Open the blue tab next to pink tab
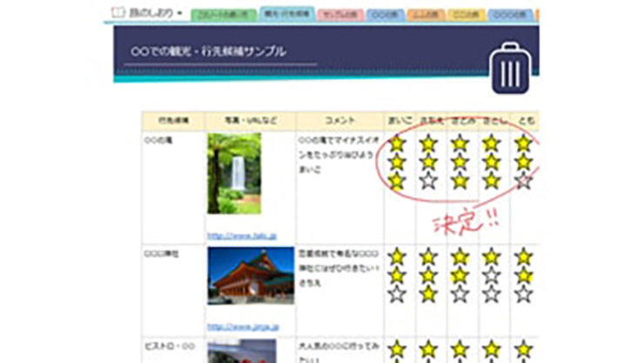Screen dimensions: 644x363 pyautogui.click(x=385, y=15)
